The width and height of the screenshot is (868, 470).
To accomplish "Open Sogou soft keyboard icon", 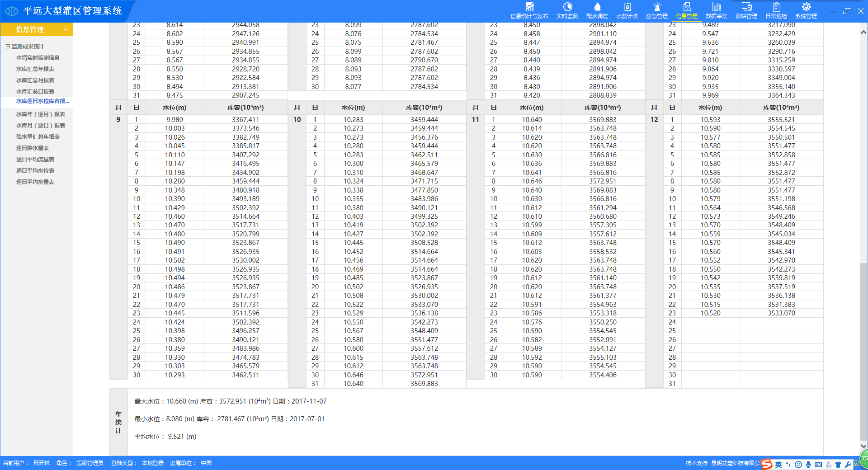I will coord(818,465).
